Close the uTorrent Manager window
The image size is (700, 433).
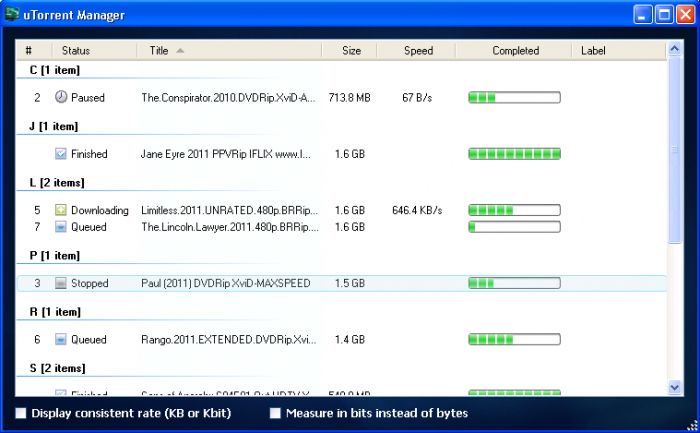click(685, 14)
